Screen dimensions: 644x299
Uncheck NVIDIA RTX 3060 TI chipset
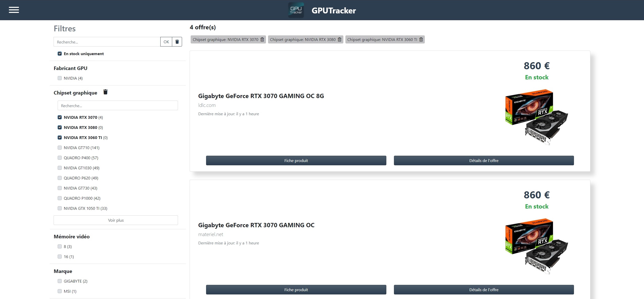click(x=60, y=137)
